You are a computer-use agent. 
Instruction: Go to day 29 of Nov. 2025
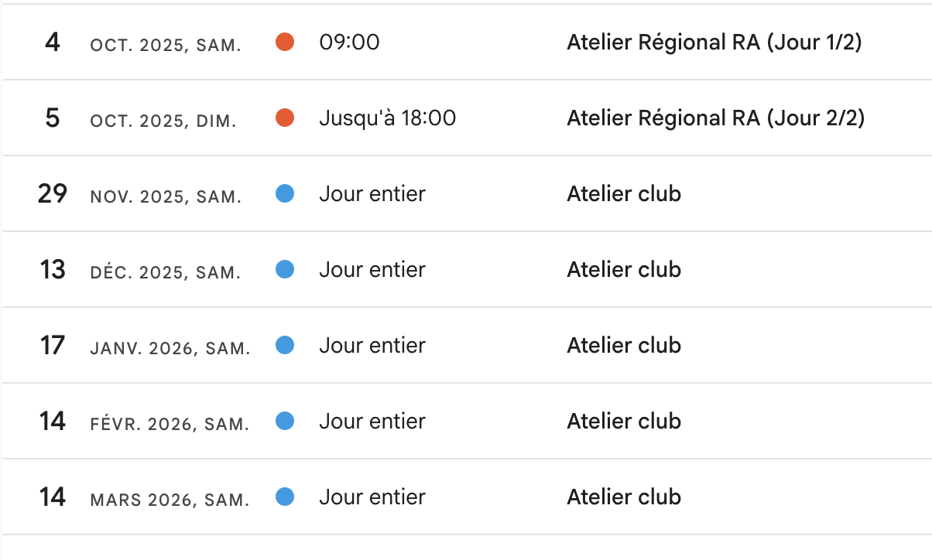[52, 194]
